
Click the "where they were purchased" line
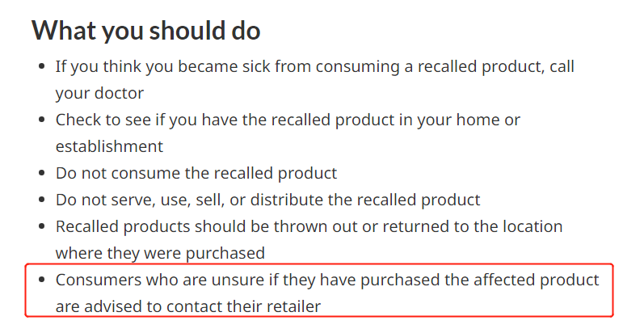(160, 254)
